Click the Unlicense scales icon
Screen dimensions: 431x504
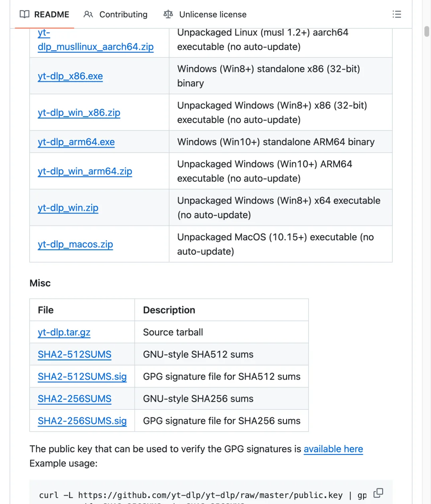click(168, 14)
